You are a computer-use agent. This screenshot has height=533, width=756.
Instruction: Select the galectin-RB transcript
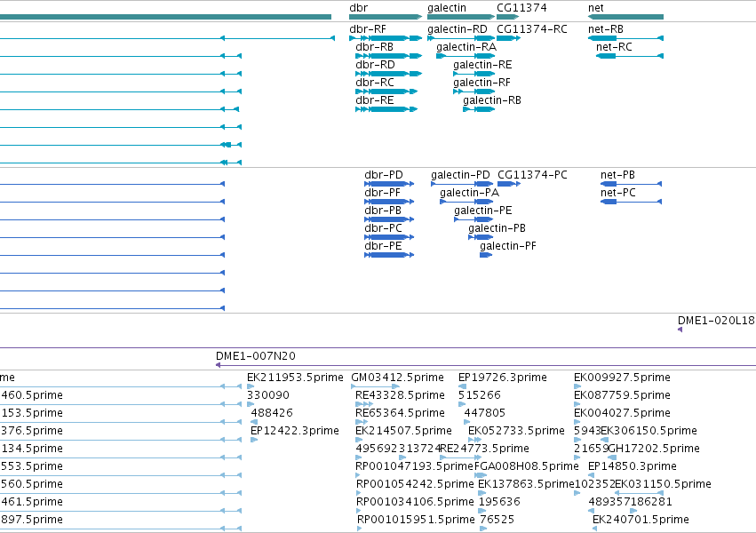(x=479, y=109)
